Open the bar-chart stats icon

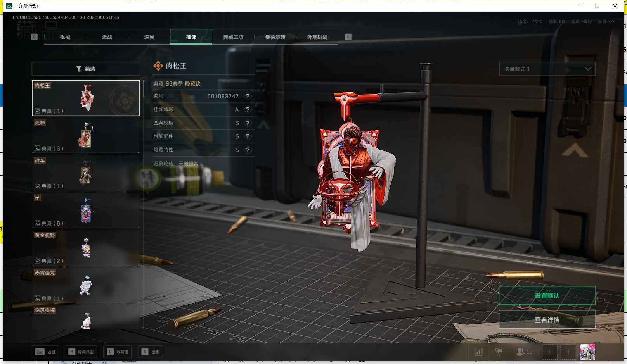[x=479, y=352]
